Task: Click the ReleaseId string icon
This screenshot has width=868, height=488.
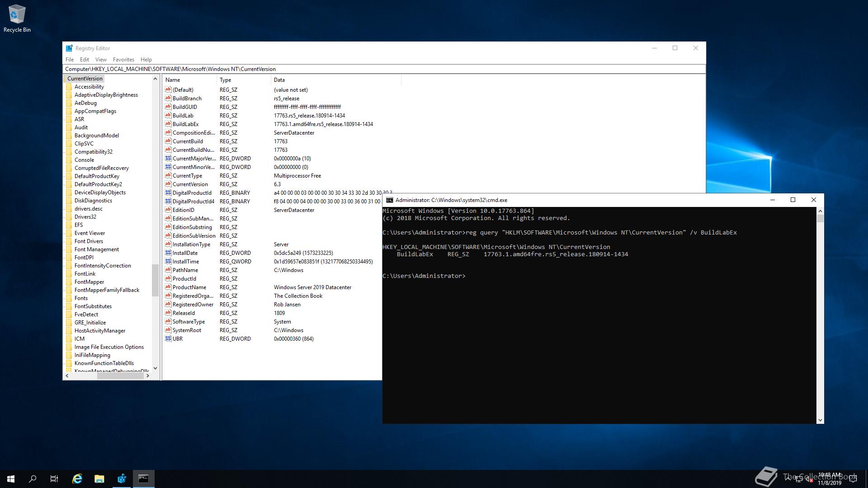Action: 168,313
